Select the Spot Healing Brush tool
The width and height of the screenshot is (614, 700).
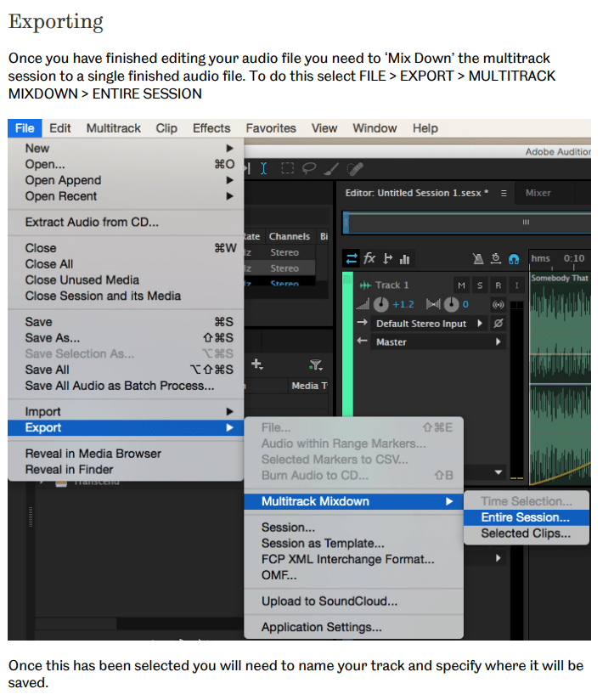(x=355, y=169)
